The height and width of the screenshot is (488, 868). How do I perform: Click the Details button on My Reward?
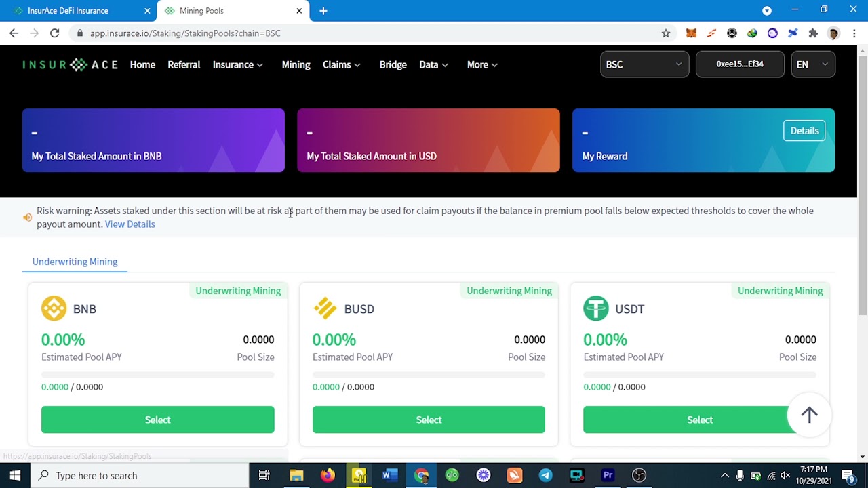click(x=804, y=131)
